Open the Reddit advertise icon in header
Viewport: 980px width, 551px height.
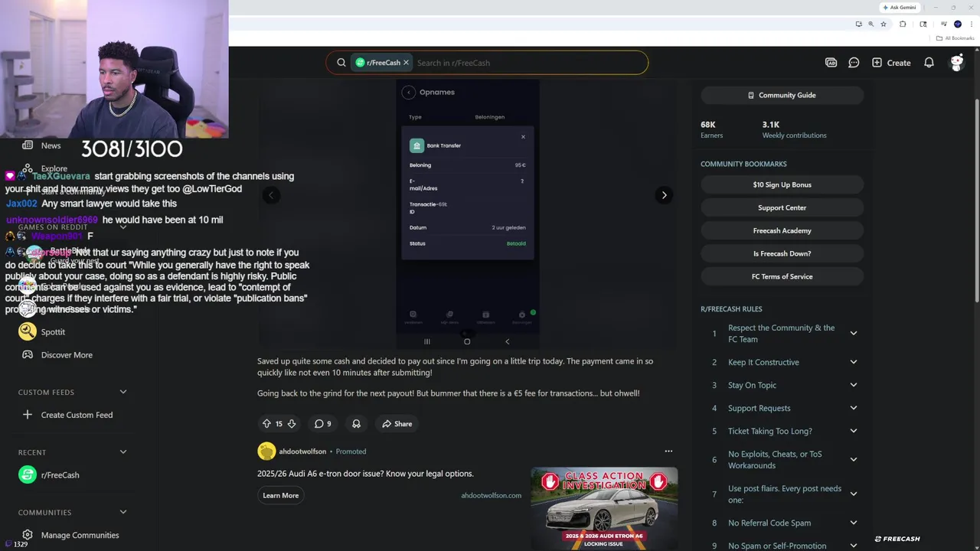(x=831, y=63)
